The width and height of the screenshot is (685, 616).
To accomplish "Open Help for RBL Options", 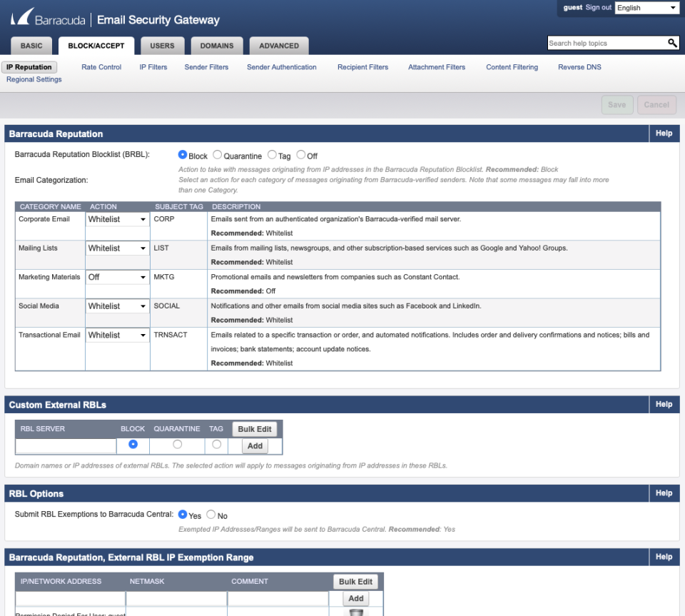I will coord(663,493).
